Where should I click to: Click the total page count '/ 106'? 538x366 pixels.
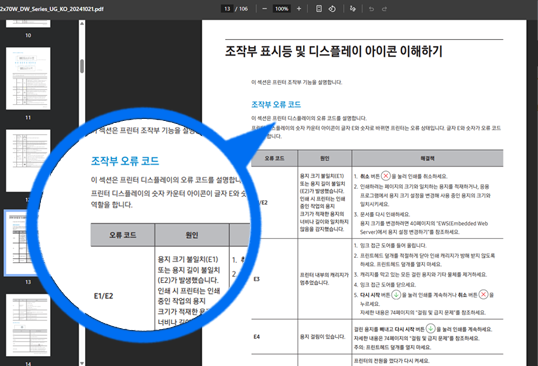pos(242,9)
